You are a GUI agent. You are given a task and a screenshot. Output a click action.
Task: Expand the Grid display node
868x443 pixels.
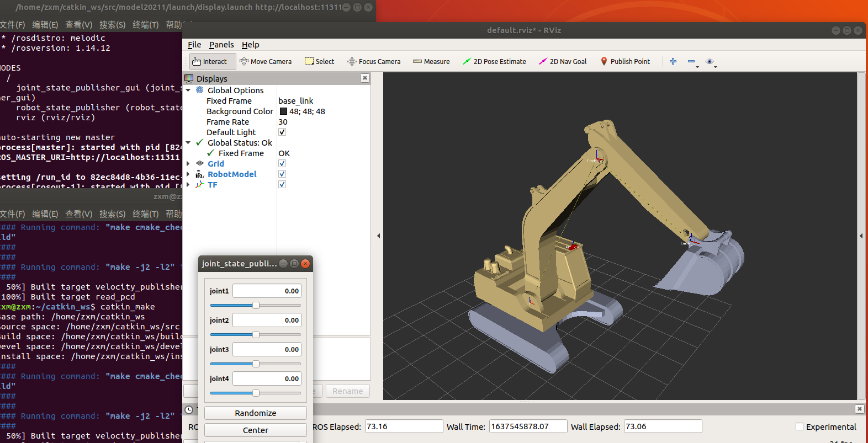[188, 163]
